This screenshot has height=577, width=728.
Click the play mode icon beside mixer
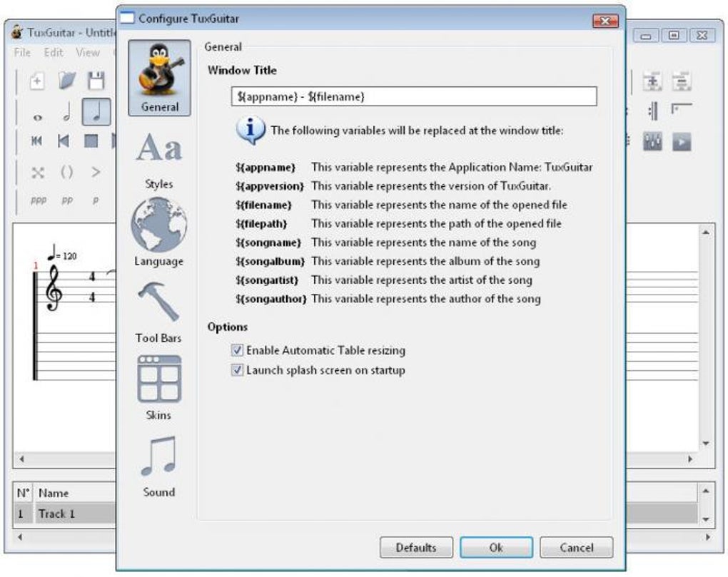point(682,142)
